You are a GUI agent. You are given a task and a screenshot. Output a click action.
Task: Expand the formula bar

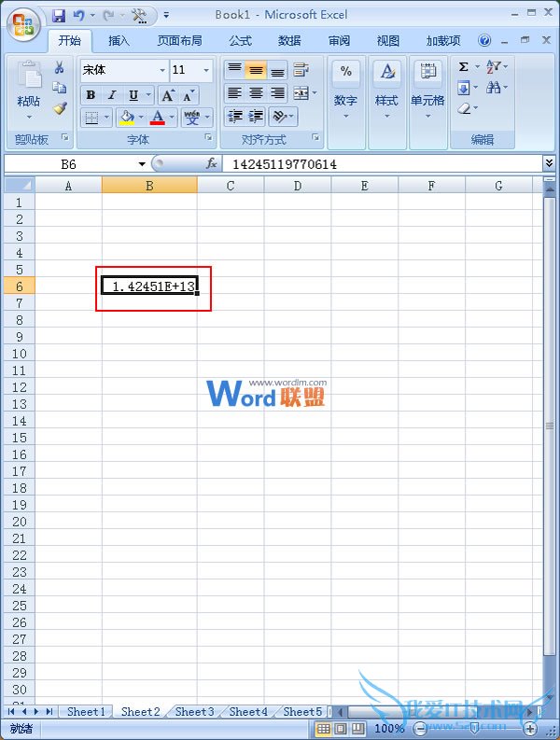click(x=549, y=163)
